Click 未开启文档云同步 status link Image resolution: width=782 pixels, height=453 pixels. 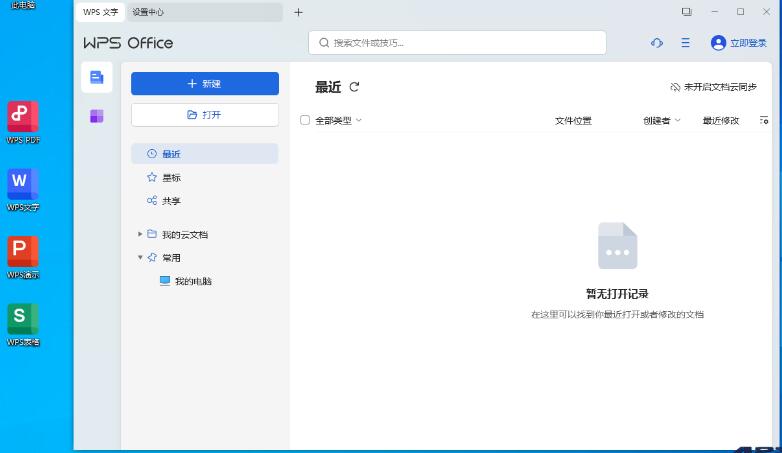pyautogui.click(x=713, y=87)
